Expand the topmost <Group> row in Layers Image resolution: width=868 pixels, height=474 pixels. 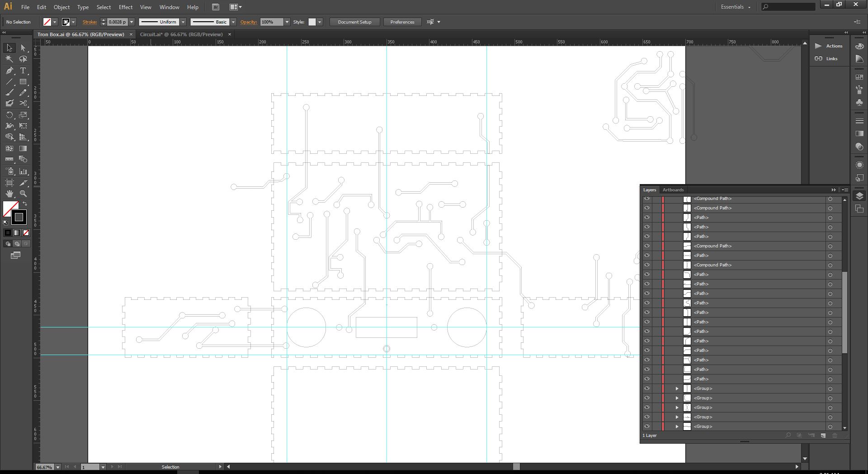677,389
